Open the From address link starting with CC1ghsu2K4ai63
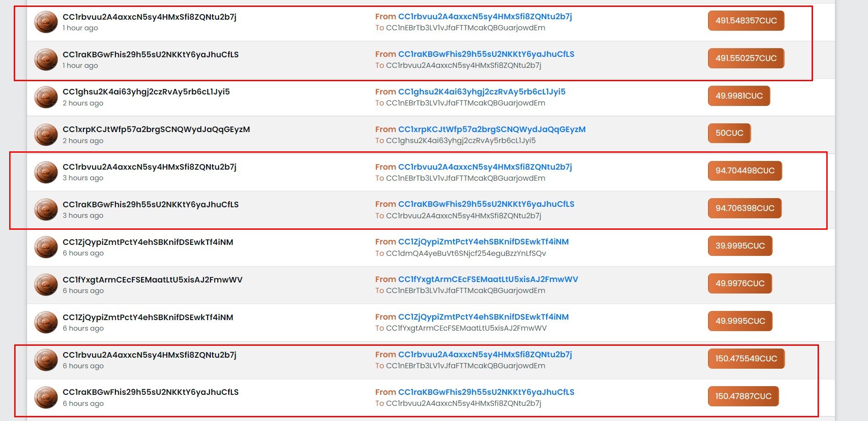Image resolution: width=868 pixels, height=421 pixels. click(482, 92)
